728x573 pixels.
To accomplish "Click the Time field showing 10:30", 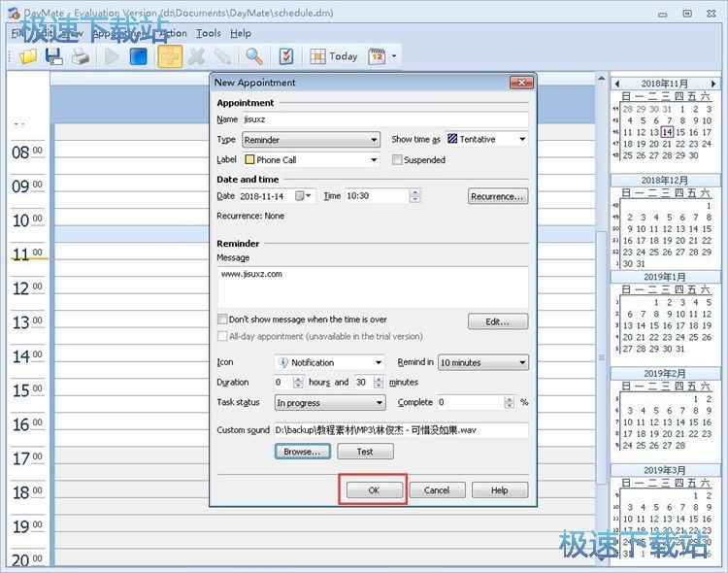I will coord(377,196).
